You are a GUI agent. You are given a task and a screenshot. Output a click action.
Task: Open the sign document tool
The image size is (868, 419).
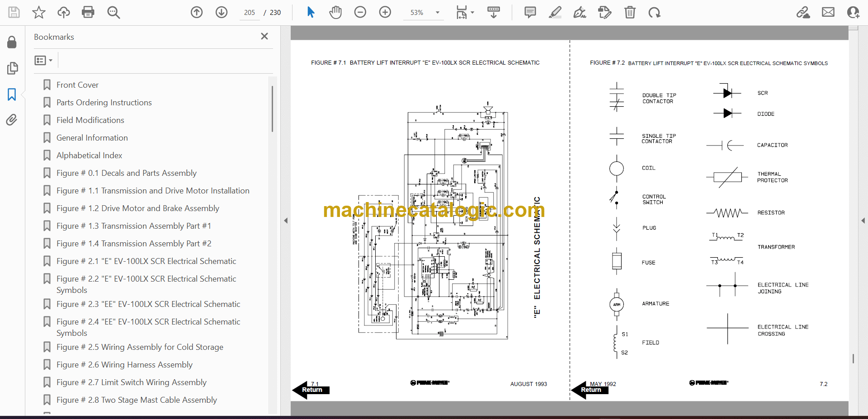click(x=580, y=12)
